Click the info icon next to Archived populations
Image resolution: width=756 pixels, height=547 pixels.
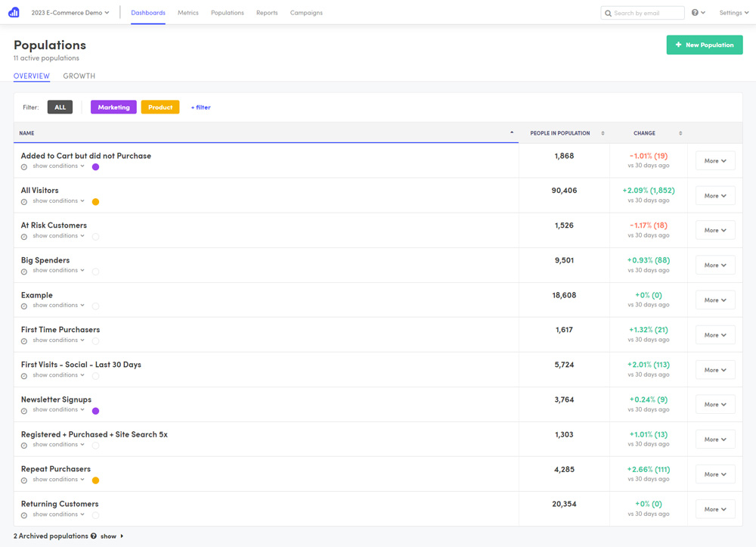(92, 535)
